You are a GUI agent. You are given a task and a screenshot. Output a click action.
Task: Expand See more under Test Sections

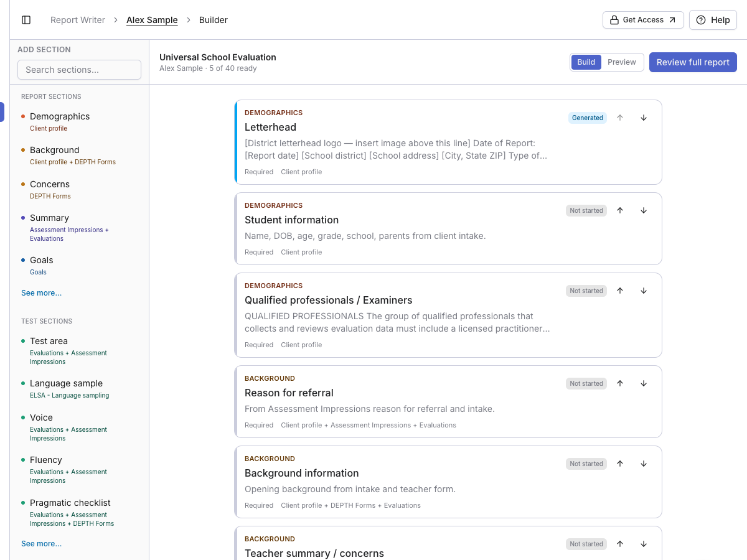[41, 544]
